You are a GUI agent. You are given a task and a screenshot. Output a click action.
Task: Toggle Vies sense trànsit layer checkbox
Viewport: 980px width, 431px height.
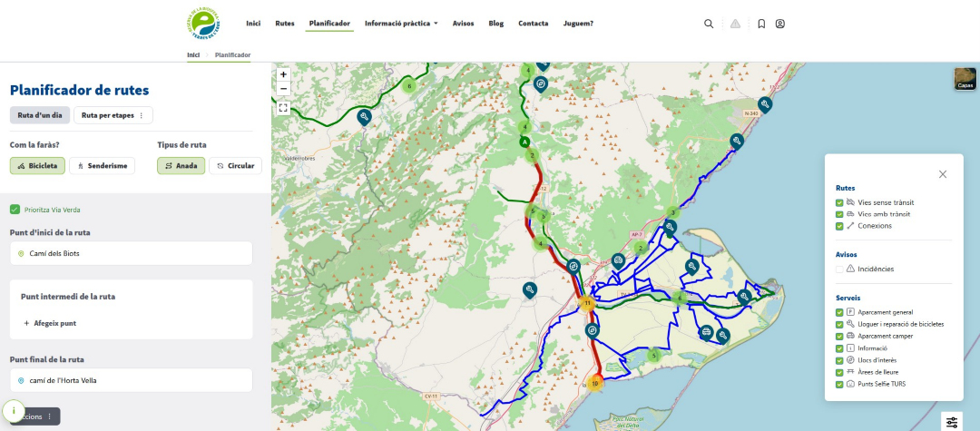(x=839, y=202)
